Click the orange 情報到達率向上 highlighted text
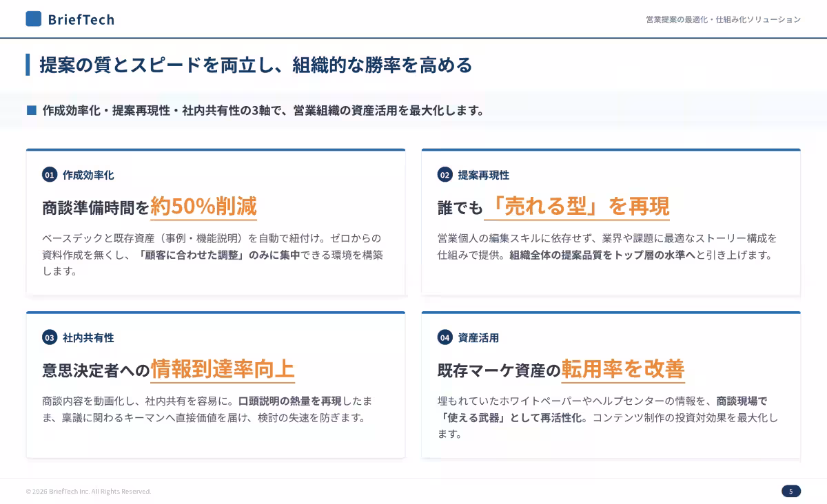The height and width of the screenshot is (504, 827). tap(224, 369)
